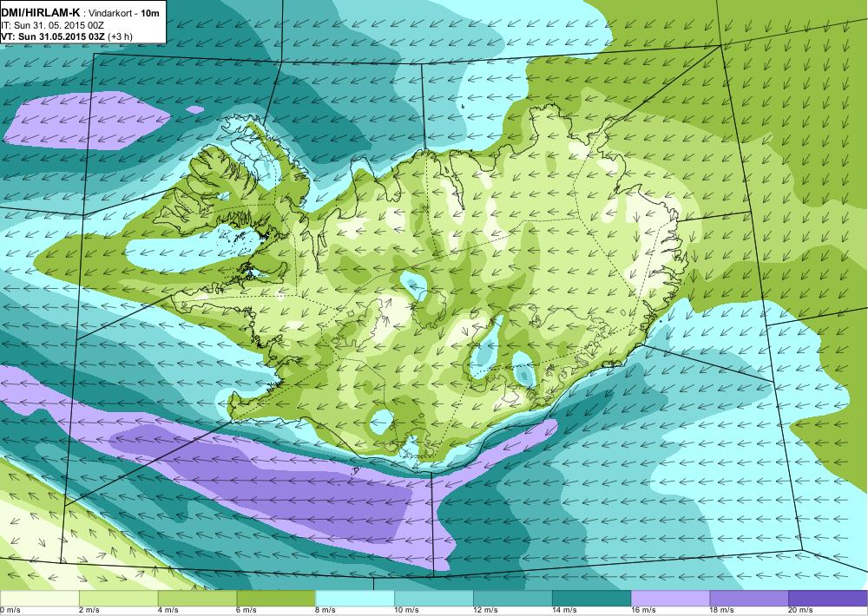Click the "Vindarkort - 10m" map title
Image resolution: width=868 pixels, height=616 pixels.
point(124,15)
